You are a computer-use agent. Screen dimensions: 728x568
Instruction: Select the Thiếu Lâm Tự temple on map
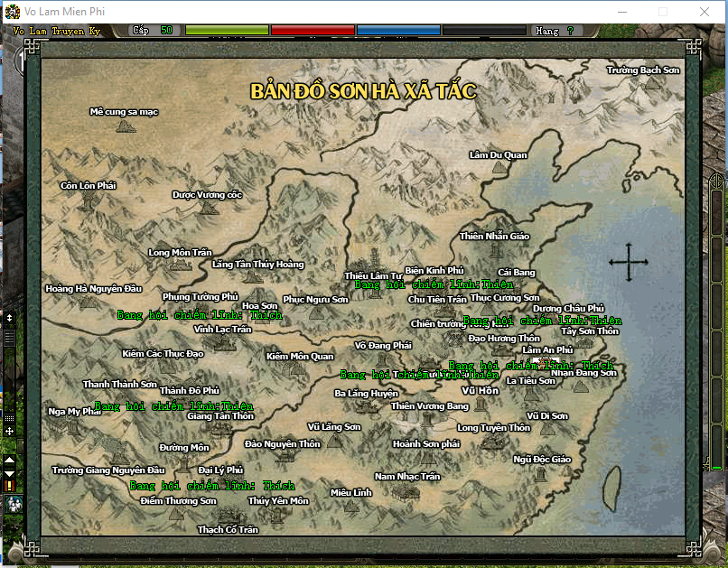(x=373, y=262)
